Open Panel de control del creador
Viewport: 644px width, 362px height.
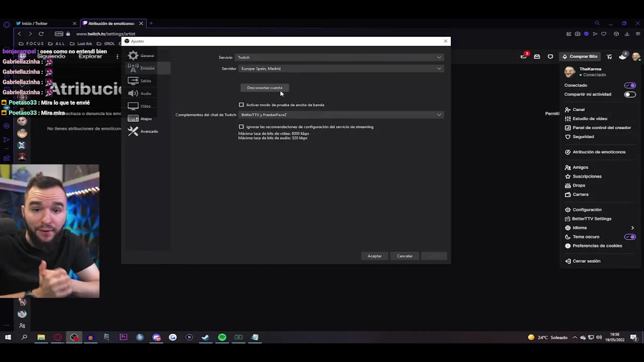pyautogui.click(x=599, y=128)
